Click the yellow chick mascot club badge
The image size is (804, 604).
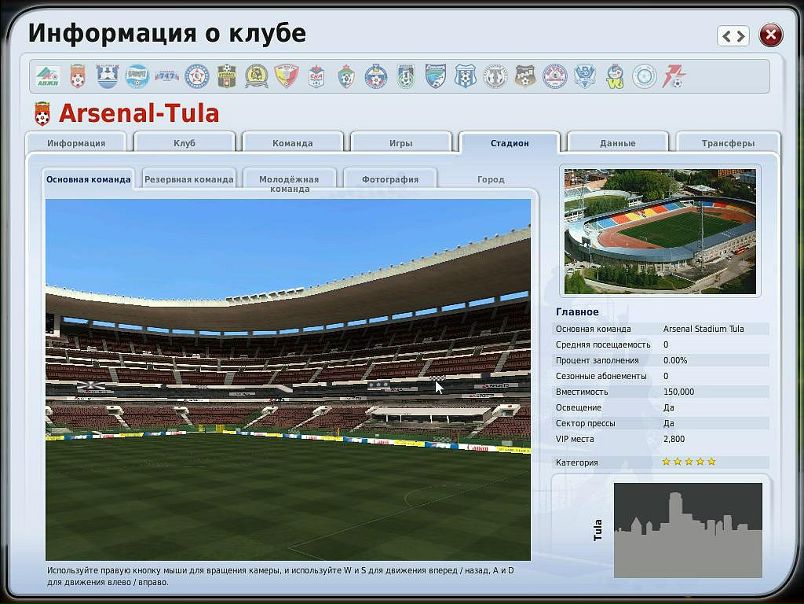(615, 76)
